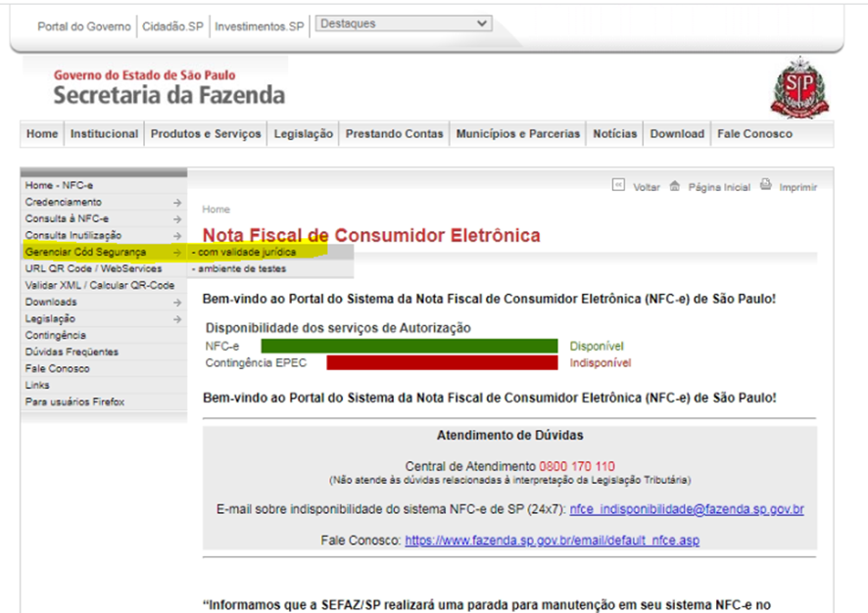This screenshot has width=868, height=613.
Task: Click the Página Inicial home icon
Action: point(674,186)
